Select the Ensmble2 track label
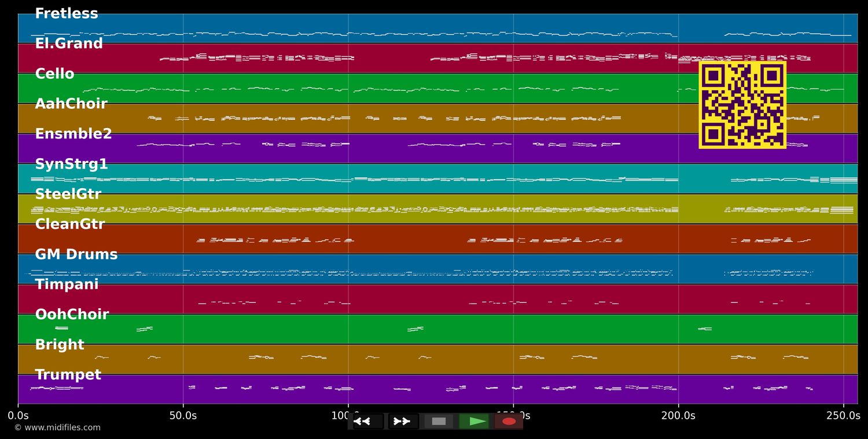The width and height of the screenshot is (868, 439). (73, 134)
